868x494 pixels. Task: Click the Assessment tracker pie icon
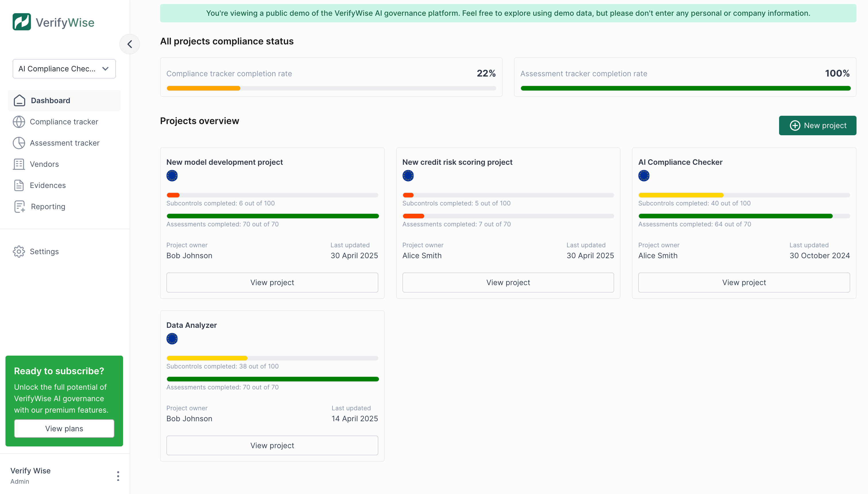pyautogui.click(x=19, y=143)
